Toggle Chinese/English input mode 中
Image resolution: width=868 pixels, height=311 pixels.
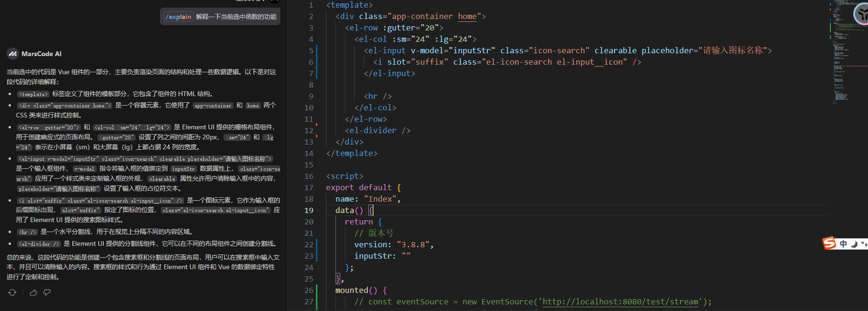click(843, 244)
